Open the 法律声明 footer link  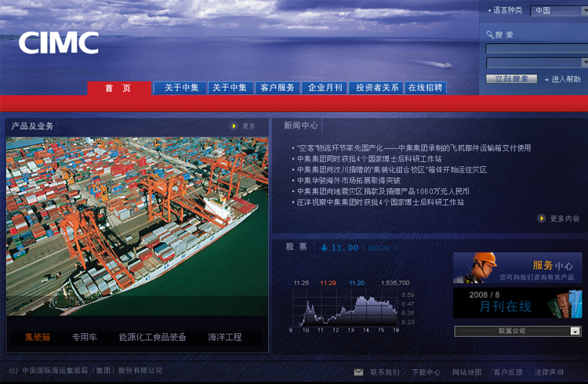(x=549, y=372)
